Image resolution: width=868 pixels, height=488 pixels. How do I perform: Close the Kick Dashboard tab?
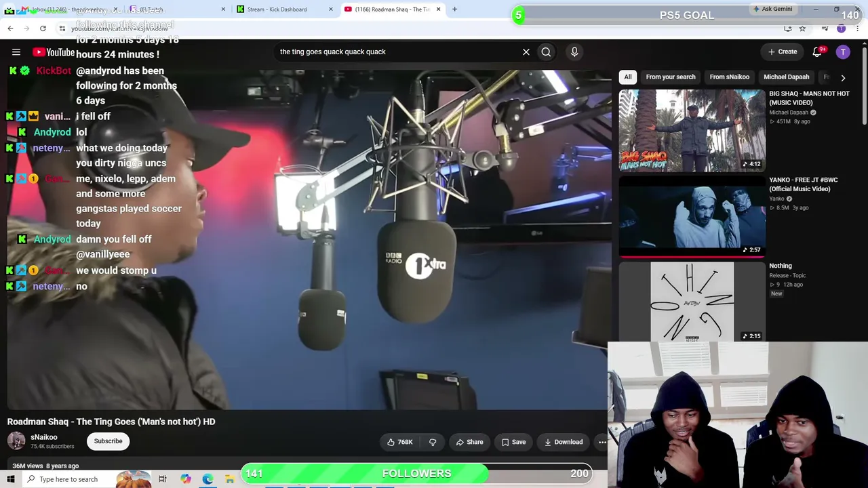[331, 9]
